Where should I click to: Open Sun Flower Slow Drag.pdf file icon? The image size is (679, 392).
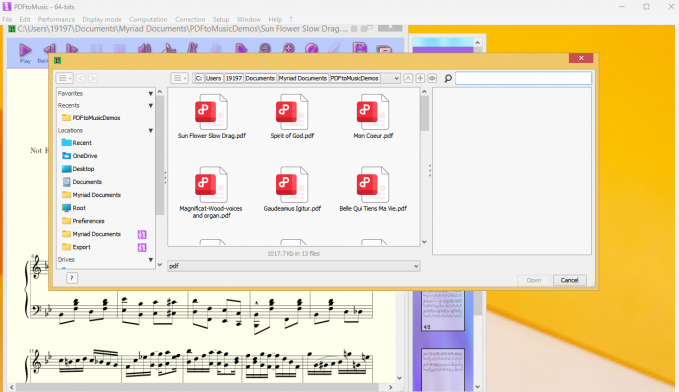pos(211,112)
